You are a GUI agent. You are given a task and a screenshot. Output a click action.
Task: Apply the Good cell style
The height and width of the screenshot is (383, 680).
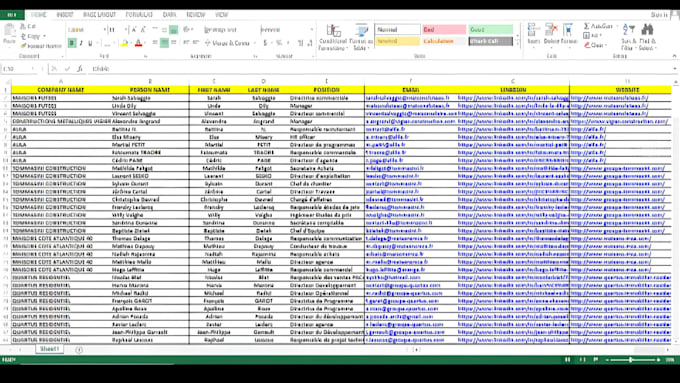tap(491, 29)
